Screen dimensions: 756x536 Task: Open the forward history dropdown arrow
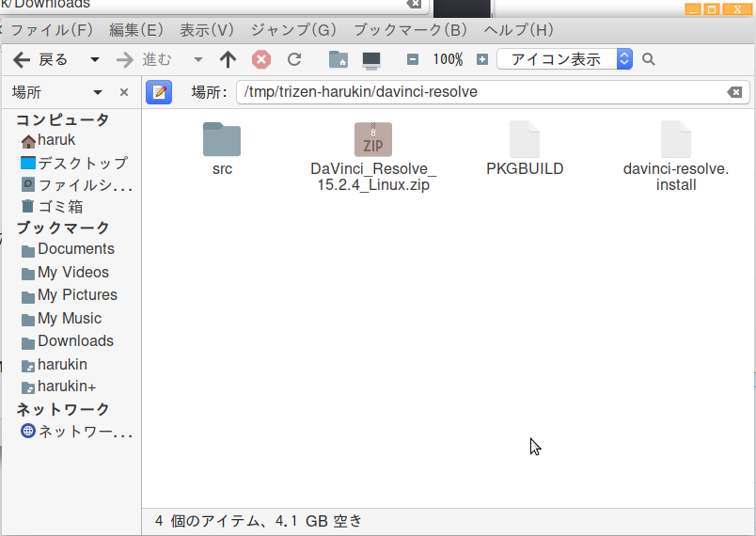198,60
